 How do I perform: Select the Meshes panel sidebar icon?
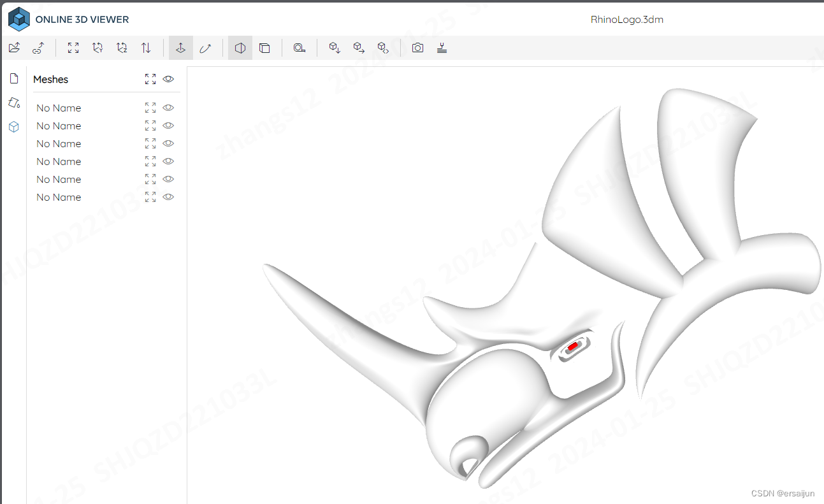pyautogui.click(x=14, y=127)
